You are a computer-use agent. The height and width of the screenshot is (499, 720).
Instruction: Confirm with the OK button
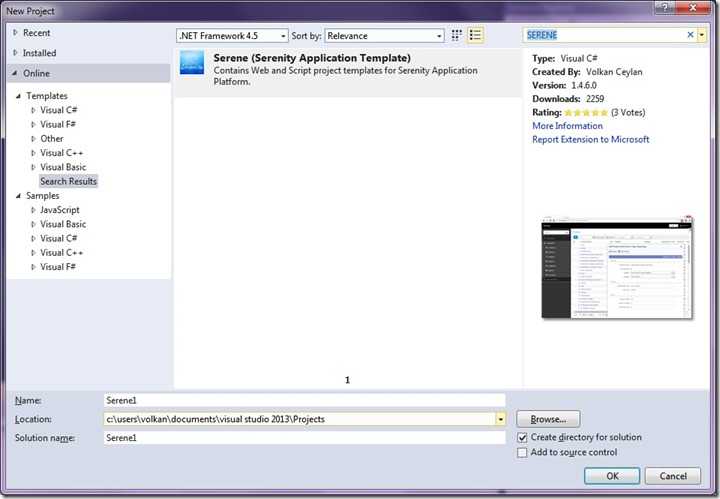612,476
